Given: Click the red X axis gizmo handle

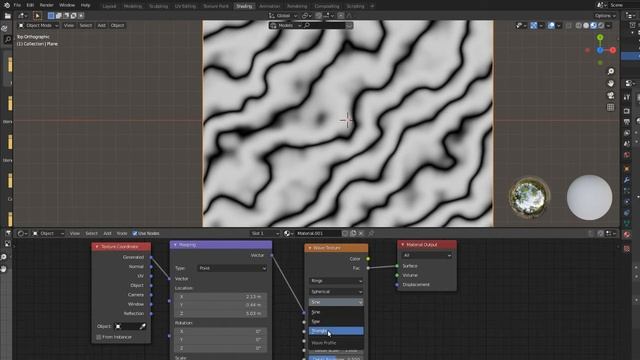Looking at the screenshot, I should click(613, 50).
